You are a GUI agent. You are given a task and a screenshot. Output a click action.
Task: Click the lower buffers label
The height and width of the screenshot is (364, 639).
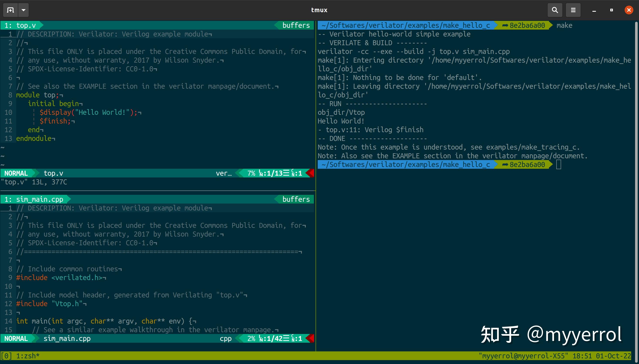[296, 199]
